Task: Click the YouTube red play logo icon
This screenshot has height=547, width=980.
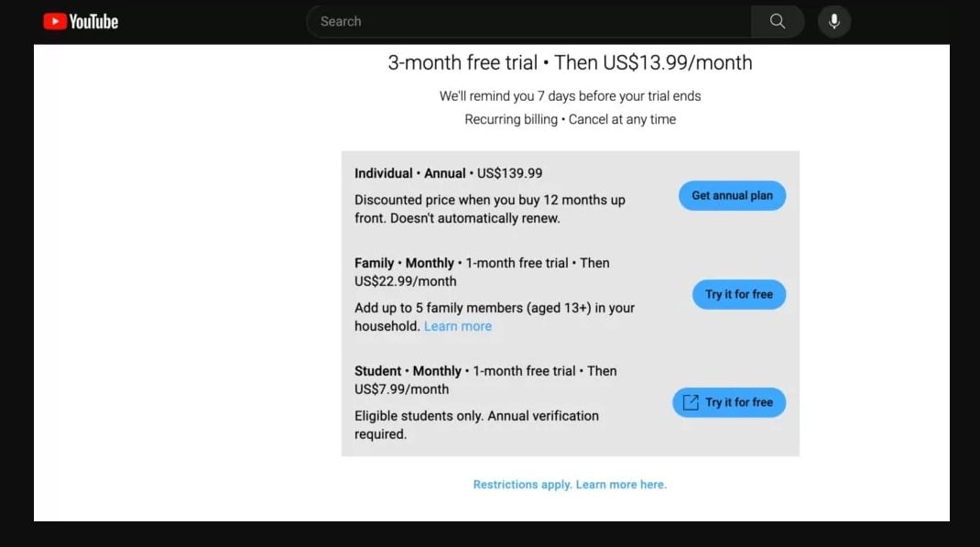Action: [x=54, y=21]
